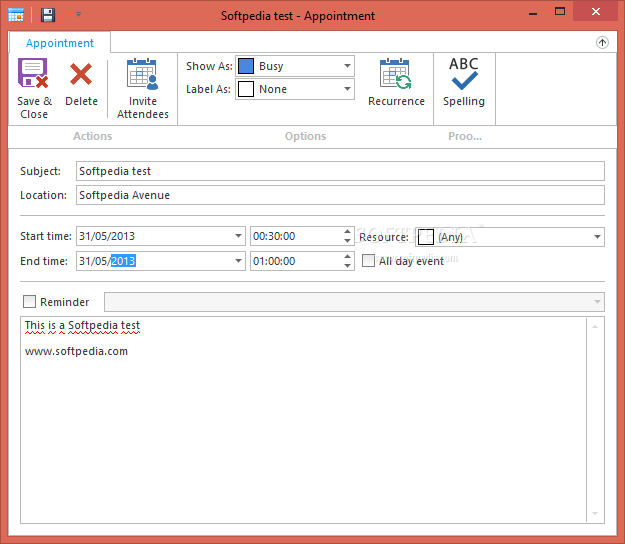Open the disabled Reminder time dropdown
Image resolution: width=625 pixels, height=544 pixels.
597,302
